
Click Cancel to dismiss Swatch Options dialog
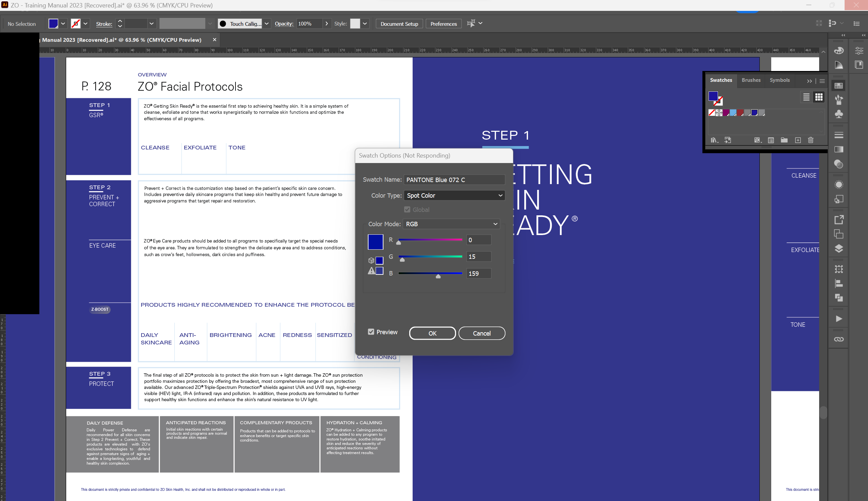[x=482, y=333]
